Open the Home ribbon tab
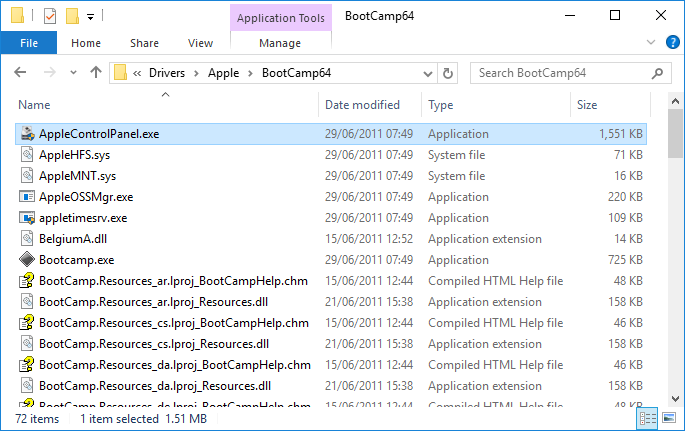Image resolution: width=685 pixels, height=431 pixels. pos(86,43)
